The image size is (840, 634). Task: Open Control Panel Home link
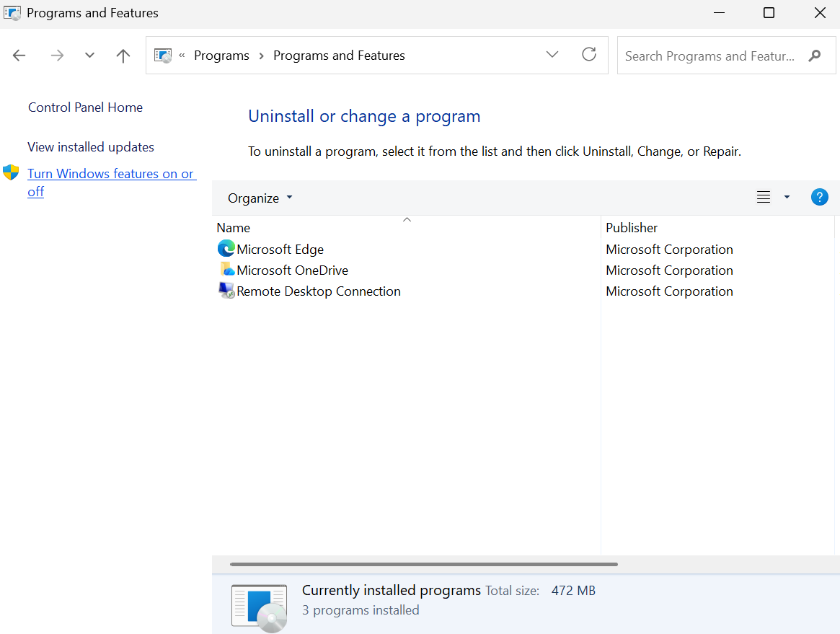(x=85, y=107)
